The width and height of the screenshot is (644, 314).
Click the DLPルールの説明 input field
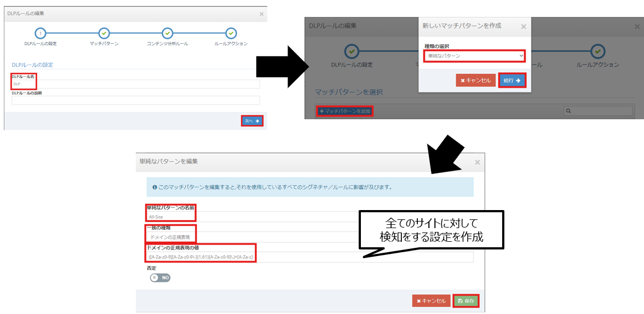click(x=136, y=100)
